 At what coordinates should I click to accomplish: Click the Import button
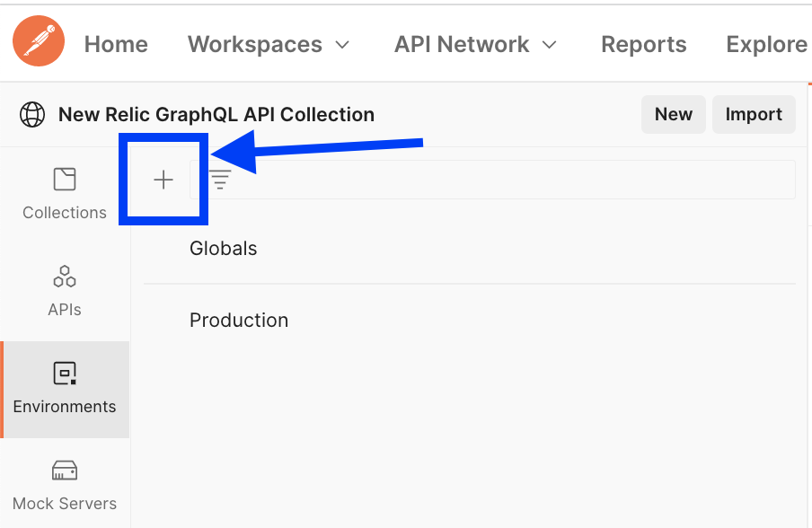pyautogui.click(x=754, y=114)
